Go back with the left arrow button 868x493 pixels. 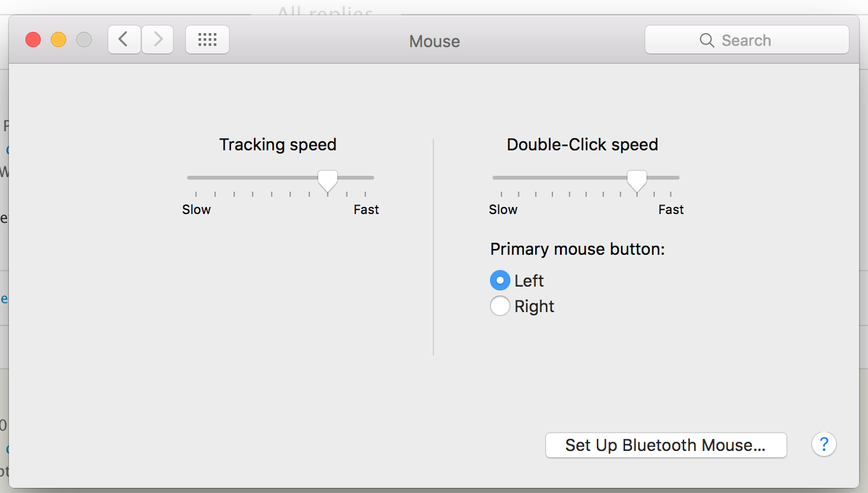pyautogui.click(x=124, y=40)
